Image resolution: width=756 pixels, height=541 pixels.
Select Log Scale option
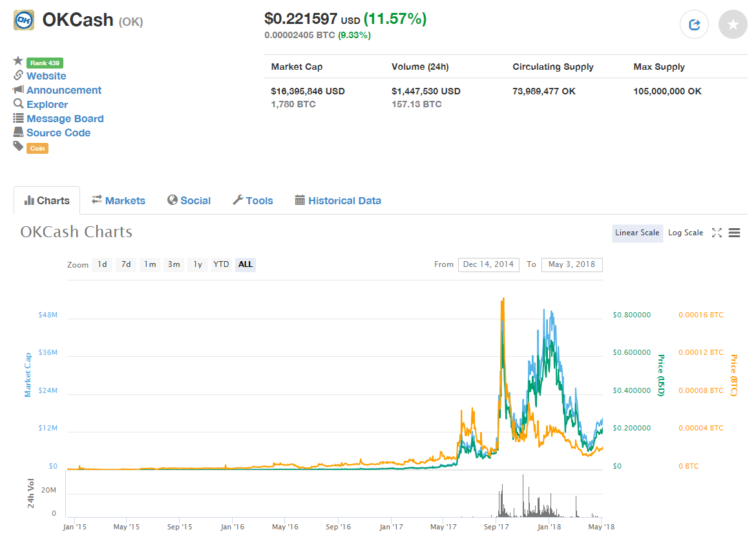point(686,233)
